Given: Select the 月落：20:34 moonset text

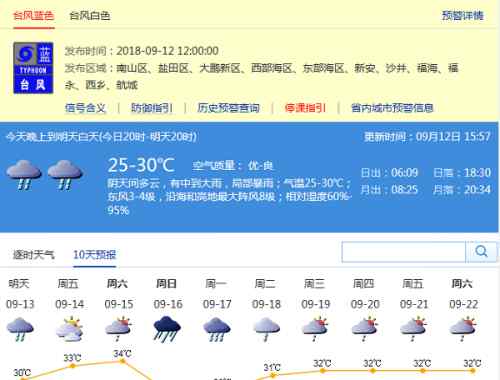Looking at the screenshot, I should coord(462,190).
